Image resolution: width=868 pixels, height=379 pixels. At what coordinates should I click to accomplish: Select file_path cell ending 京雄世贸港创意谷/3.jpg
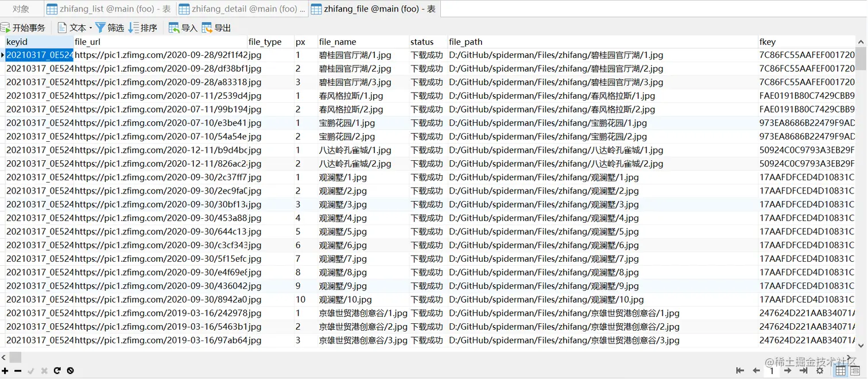click(603, 341)
